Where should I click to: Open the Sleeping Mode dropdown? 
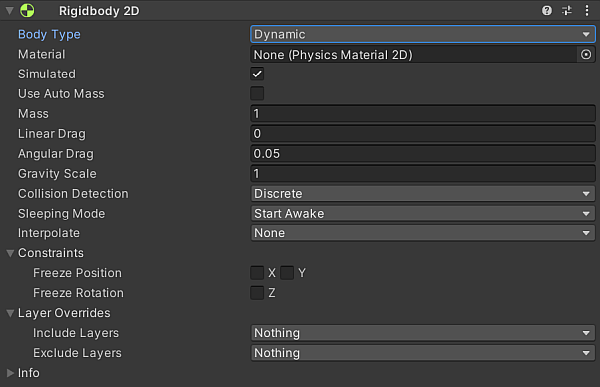click(423, 214)
